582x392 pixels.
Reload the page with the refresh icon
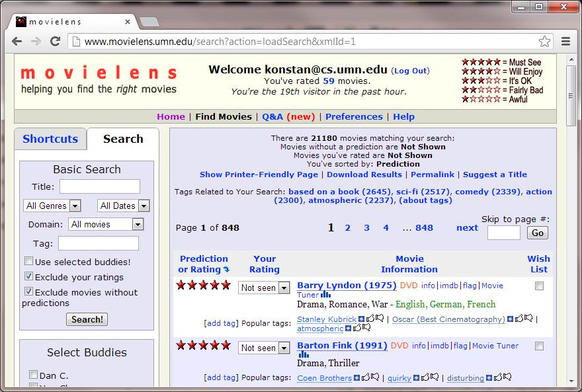pyautogui.click(x=56, y=41)
